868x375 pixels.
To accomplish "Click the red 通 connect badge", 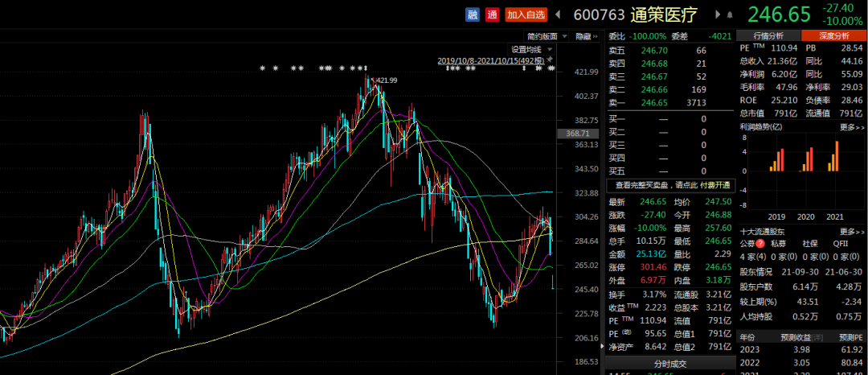I will 492,15.
